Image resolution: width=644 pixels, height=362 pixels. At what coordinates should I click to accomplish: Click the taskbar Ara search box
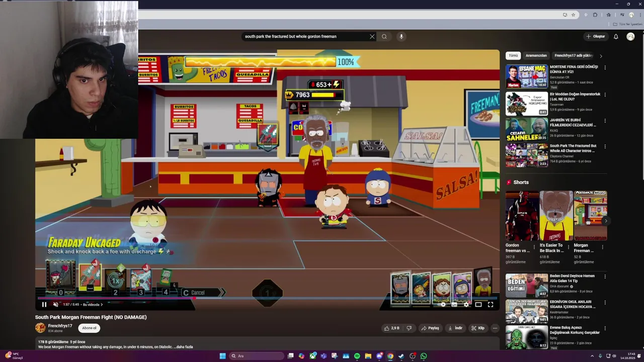click(256, 356)
